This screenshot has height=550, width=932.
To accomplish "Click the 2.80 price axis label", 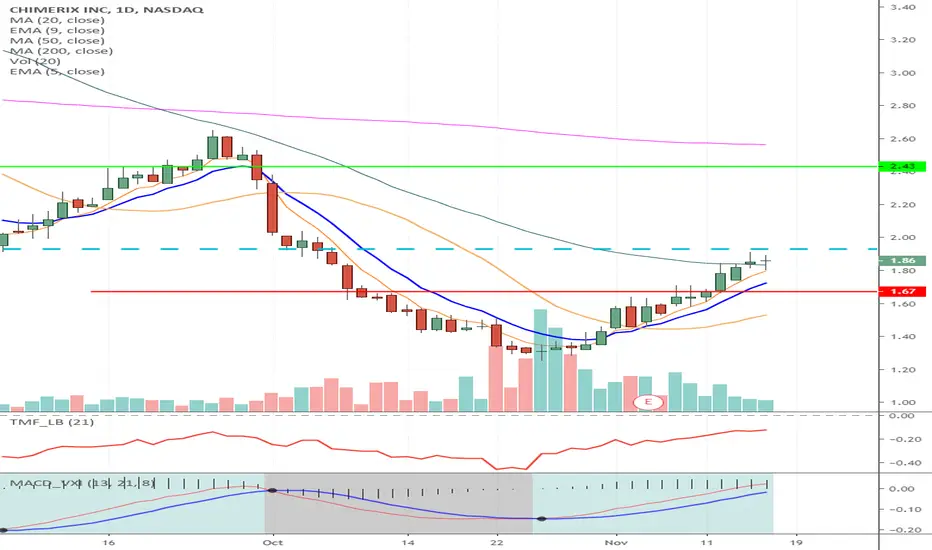I will click(902, 106).
